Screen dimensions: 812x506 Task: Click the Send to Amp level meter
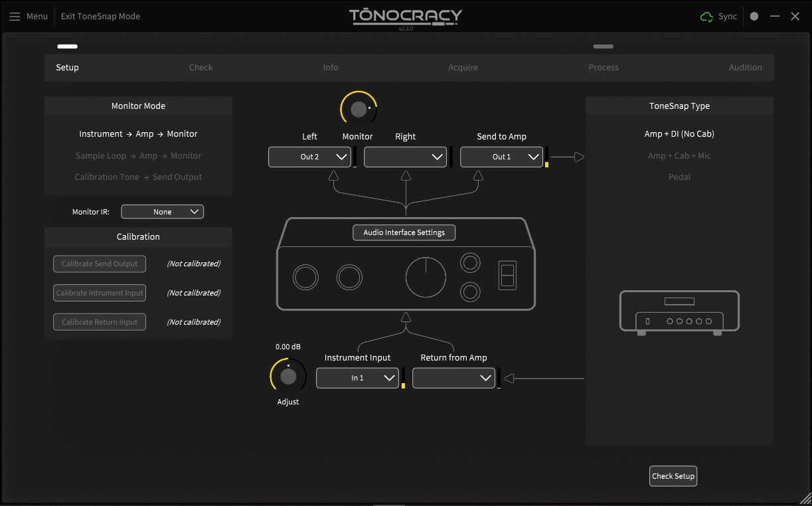coord(546,157)
